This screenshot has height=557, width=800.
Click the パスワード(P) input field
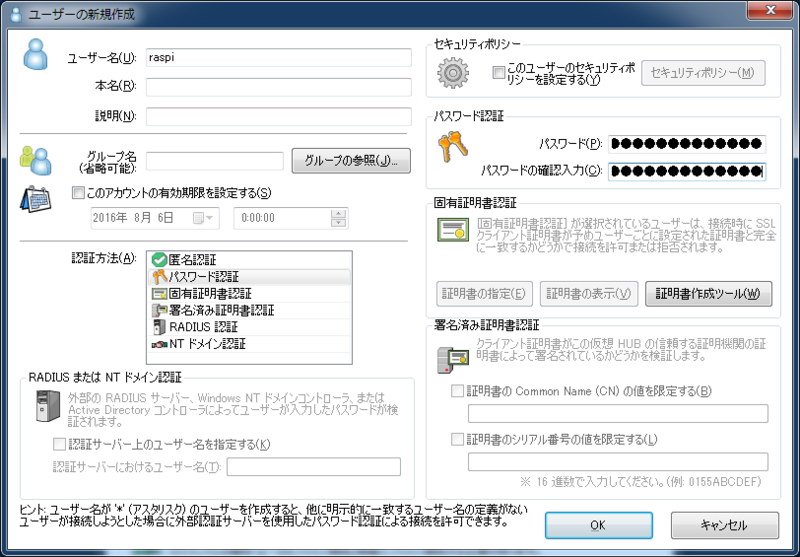687,144
